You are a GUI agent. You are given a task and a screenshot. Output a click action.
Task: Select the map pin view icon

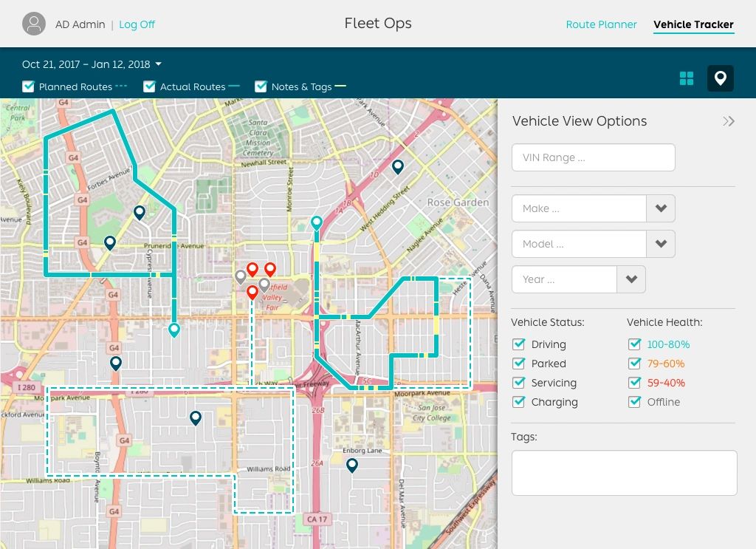(720, 78)
